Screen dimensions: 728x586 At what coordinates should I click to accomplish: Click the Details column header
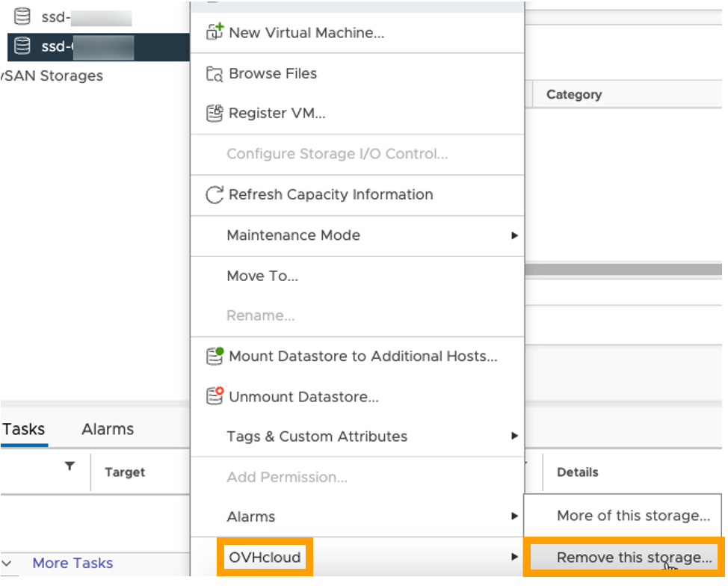pyautogui.click(x=578, y=472)
